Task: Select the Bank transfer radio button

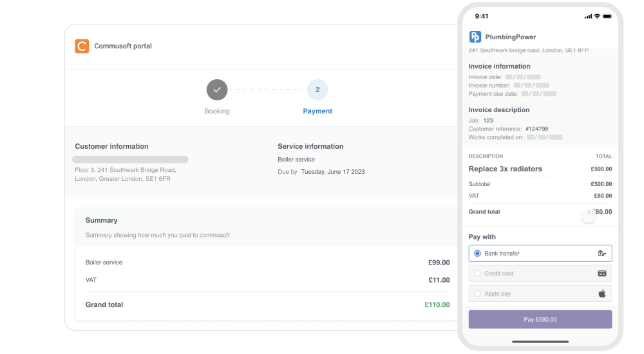Action: pos(477,254)
